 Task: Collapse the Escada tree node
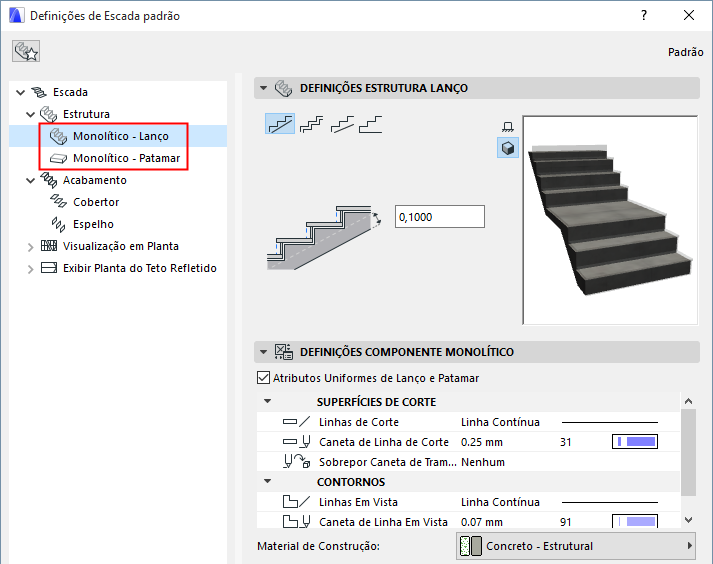[20, 92]
